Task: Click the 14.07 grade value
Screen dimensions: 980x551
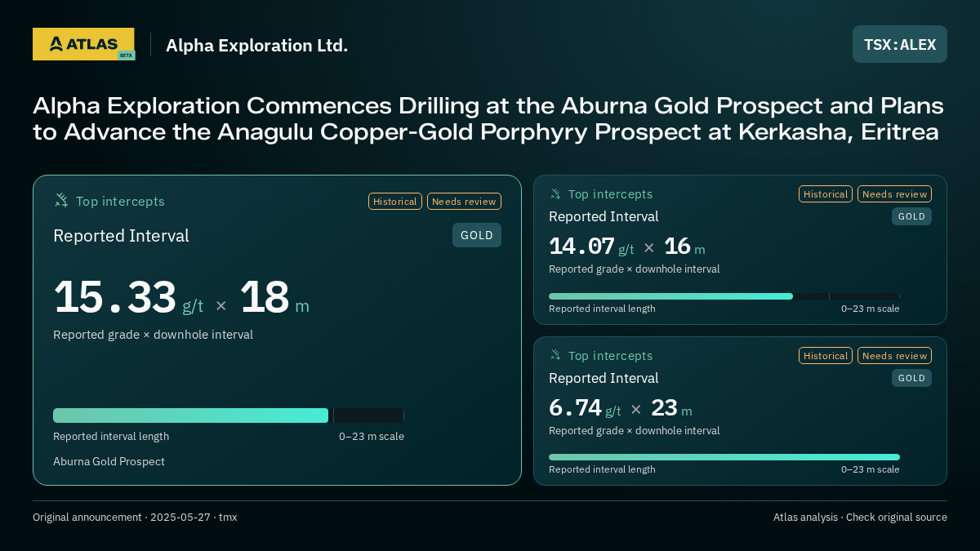Action: pos(581,246)
